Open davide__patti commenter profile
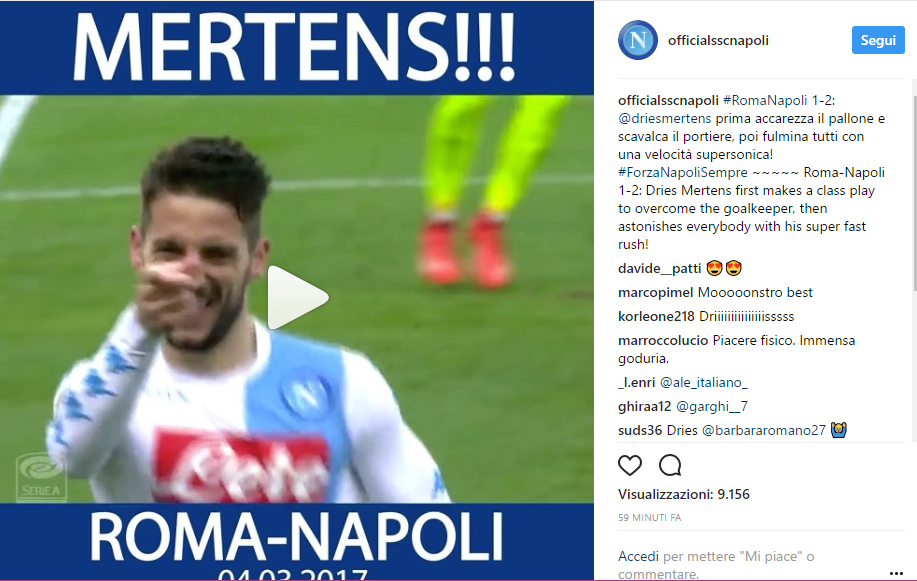The height and width of the screenshot is (581, 917). coord(660,269)
